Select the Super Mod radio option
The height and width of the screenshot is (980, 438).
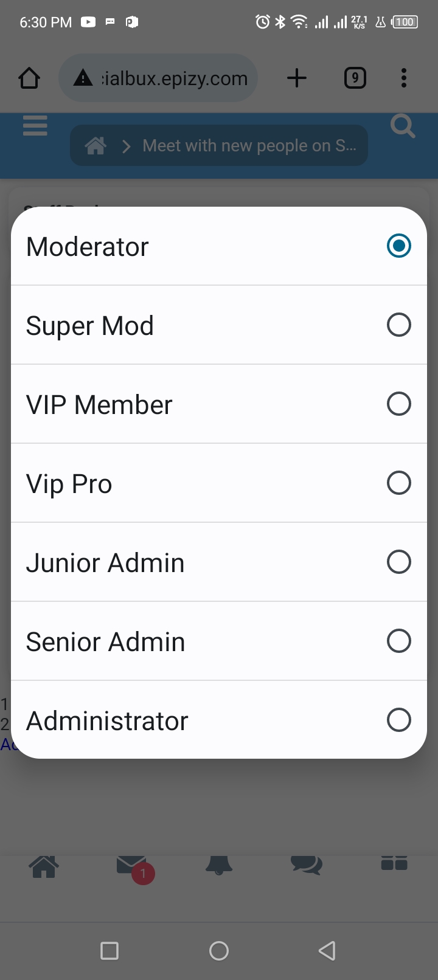(x=398, y=325)
